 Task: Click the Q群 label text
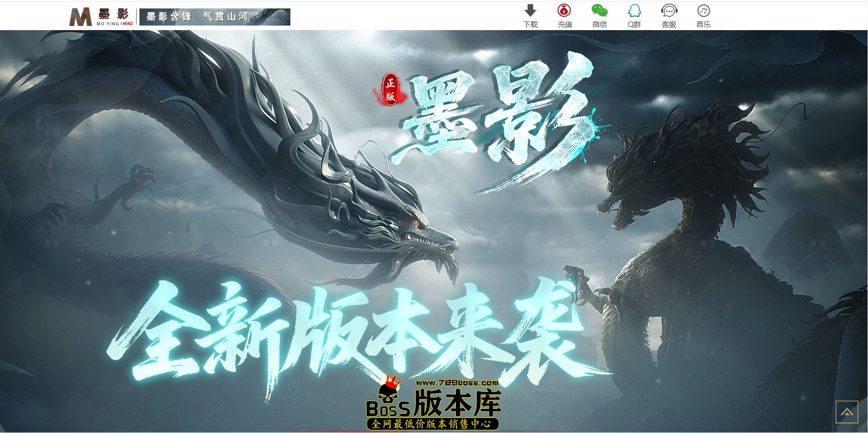634,24
